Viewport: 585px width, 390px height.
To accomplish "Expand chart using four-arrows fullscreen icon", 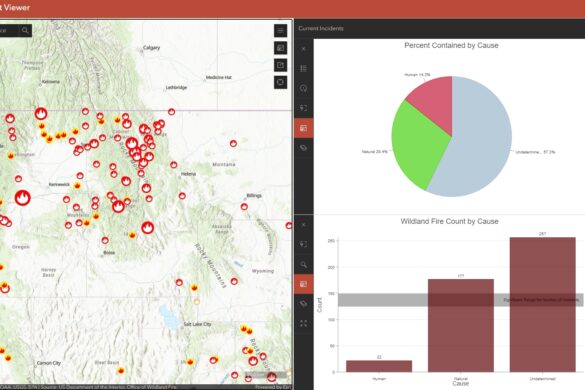I will [303, 324].
